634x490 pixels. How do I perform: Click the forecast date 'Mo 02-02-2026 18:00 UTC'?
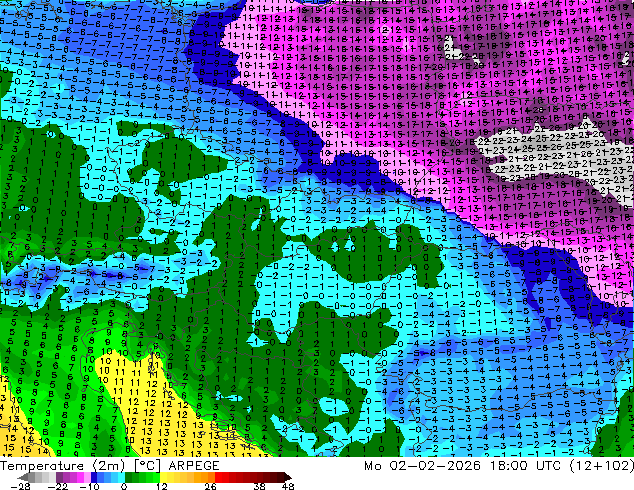(x=462, y=465)
